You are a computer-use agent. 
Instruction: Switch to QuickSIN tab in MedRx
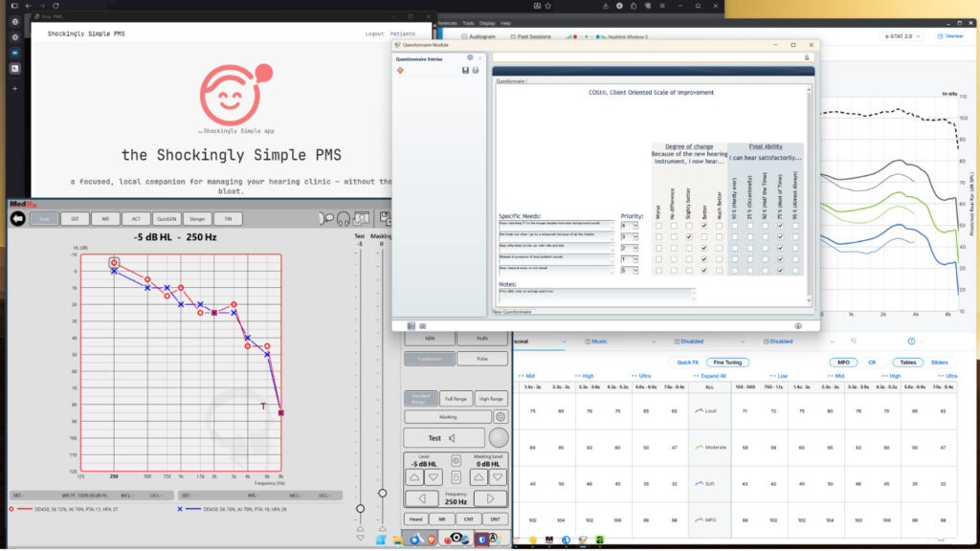[167, 219]
